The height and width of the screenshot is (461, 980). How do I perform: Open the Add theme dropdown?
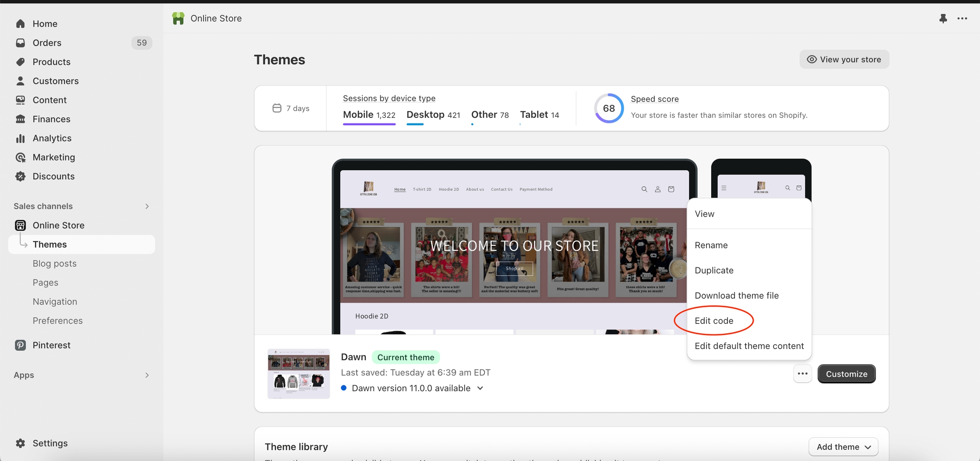[843, 447]
